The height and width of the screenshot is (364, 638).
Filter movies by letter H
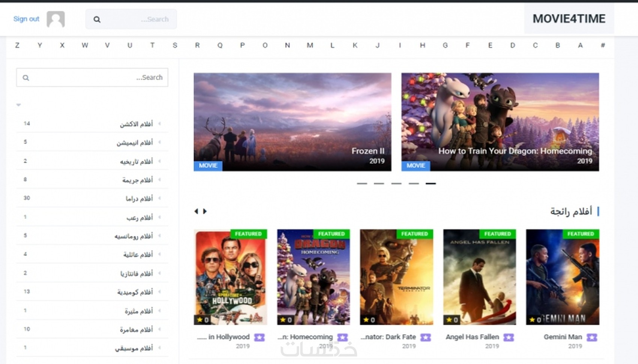[423, 45]
